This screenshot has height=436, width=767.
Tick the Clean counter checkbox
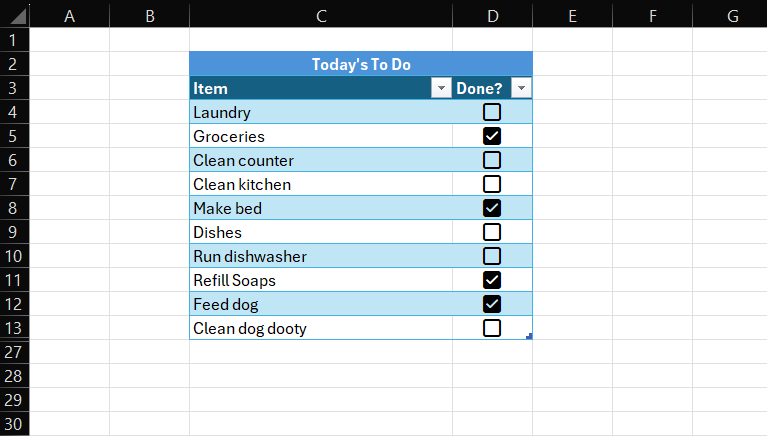(492, 160)
